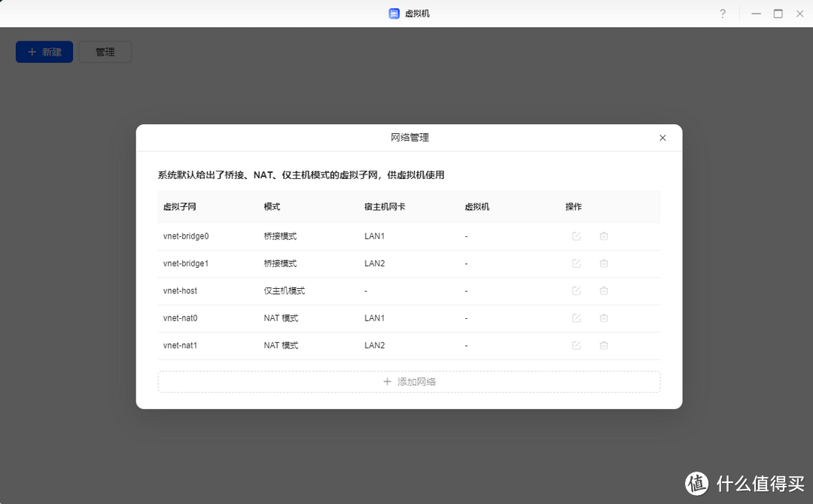Delete the vnet-host network
Screen dimensions: 813x504
603,290
